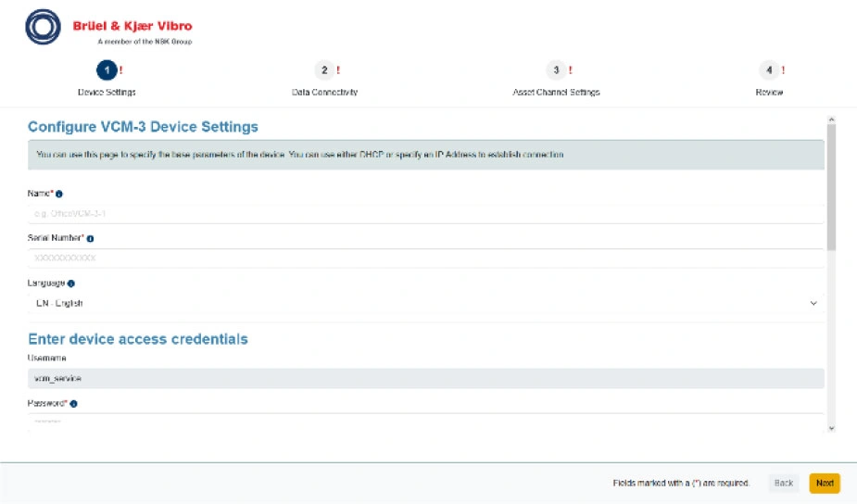
Task: Select step 3 circle icon
Action: pyautogui.click(x=555, y=70)
